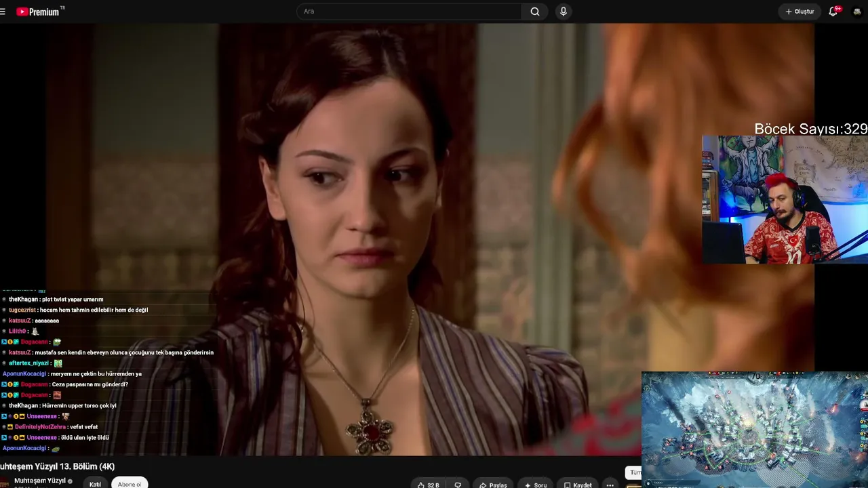Click the streamer webcam overlay

[785, 199]
